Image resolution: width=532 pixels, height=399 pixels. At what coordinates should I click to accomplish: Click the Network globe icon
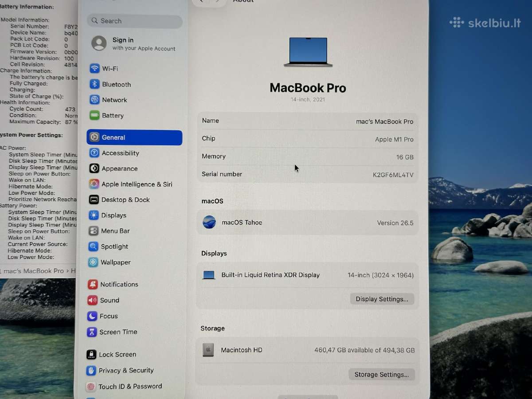click(94, 100)
